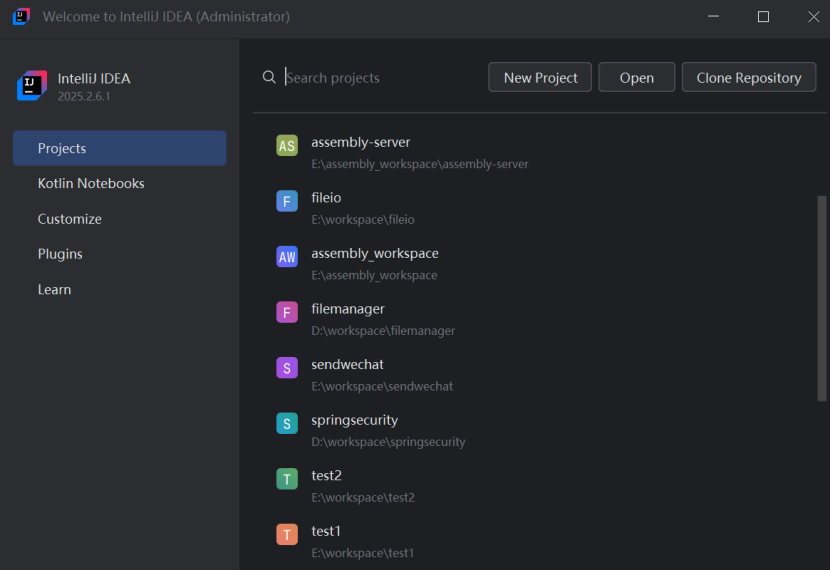Image resolution: width=830 pixels, height=570 pixels.
Task: Click the search magnifier icon
Action: 269,77
